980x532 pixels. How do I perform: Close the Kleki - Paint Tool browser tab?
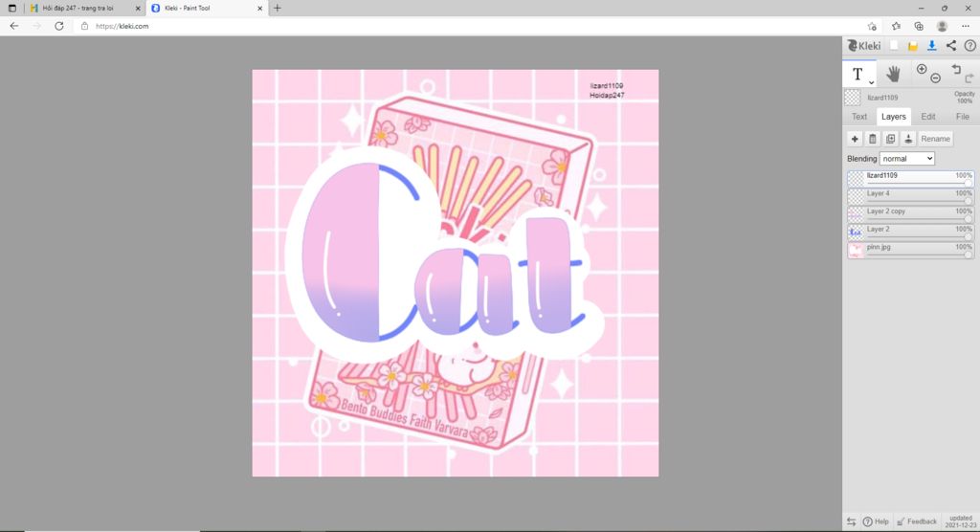click(x=260, y=8)
